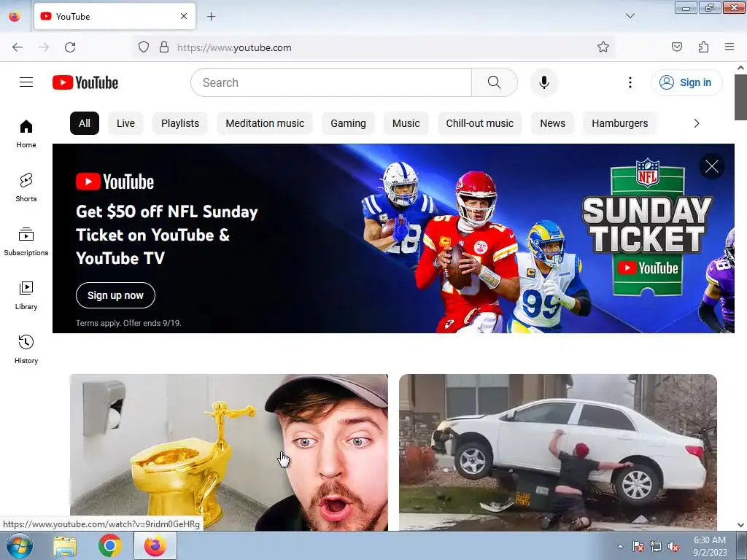Viewport: 747px width, 560px height.
Task: Click the muted volume tray icon
Action: tap(673, 547)
